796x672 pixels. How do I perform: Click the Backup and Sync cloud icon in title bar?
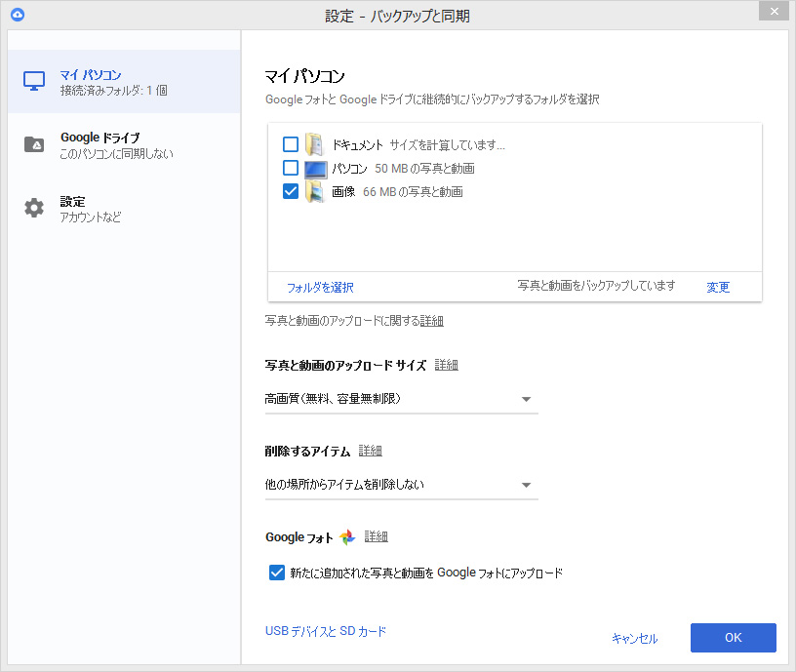tap(18, 15)
